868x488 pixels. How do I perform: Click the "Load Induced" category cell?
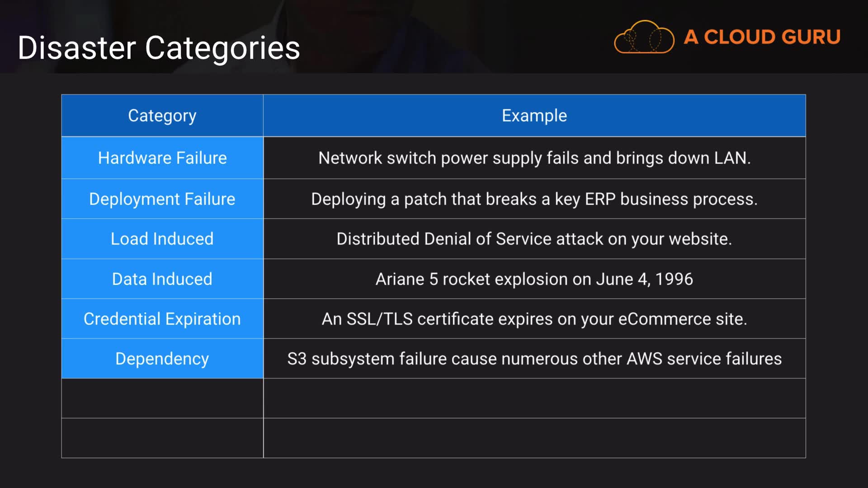pyautogui.click(x=162, y=239)
